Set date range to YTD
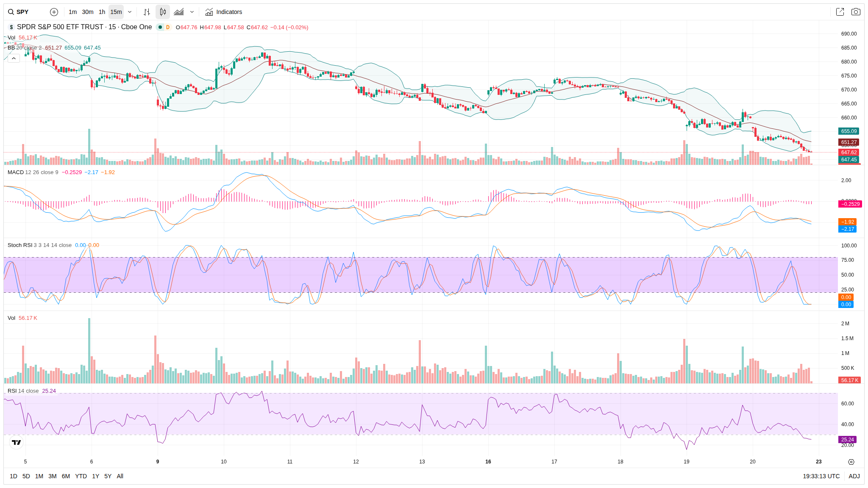This screenshot has width=868, height=488. (x=81, y=476)
